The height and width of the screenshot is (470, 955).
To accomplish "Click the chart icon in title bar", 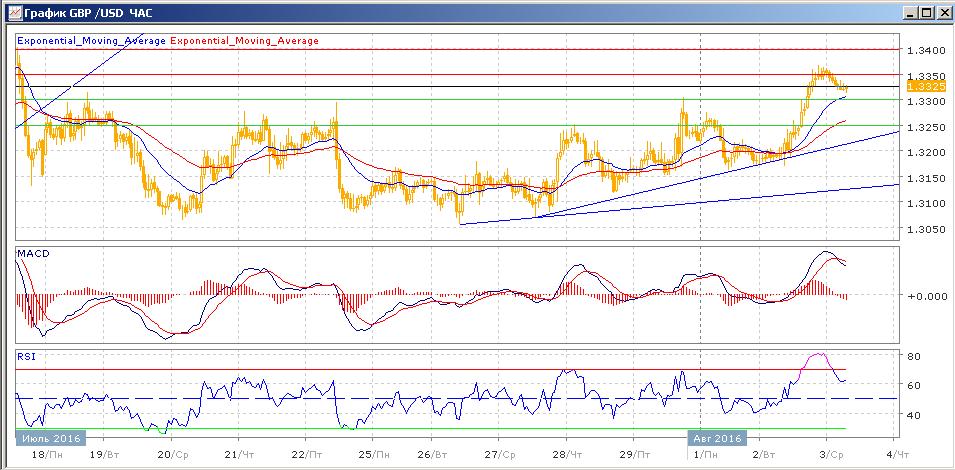I will click(x=12, y=13).
